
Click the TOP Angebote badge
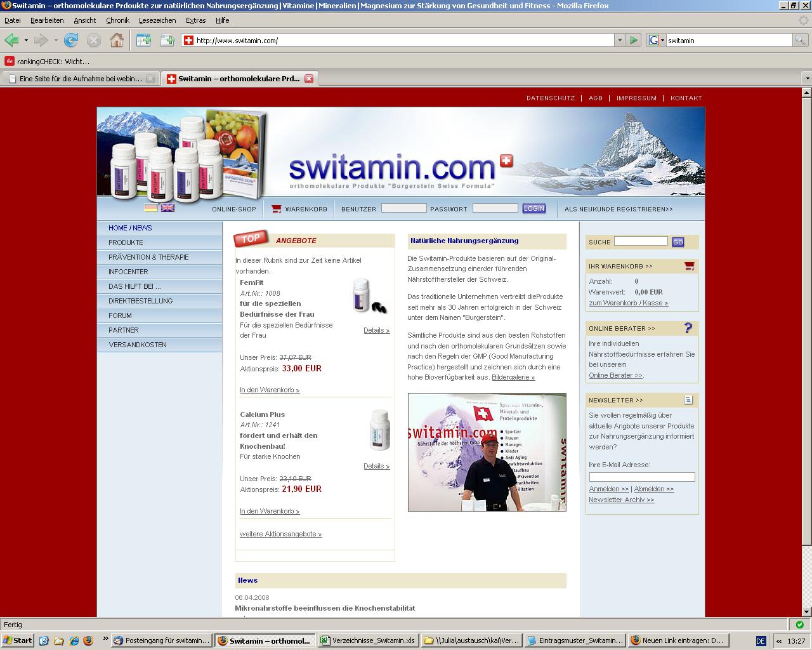click(x=251, y=239)
